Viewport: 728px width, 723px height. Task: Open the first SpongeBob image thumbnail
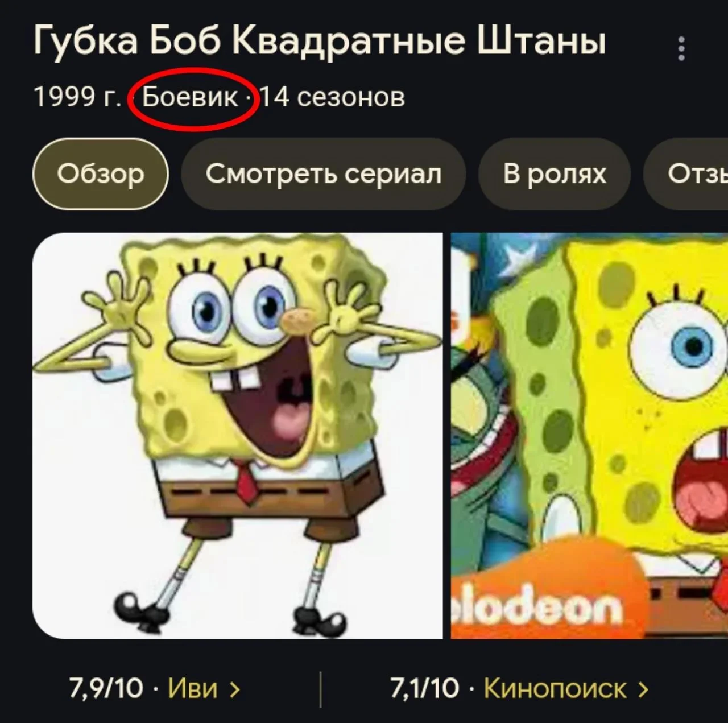click(238, 436)
